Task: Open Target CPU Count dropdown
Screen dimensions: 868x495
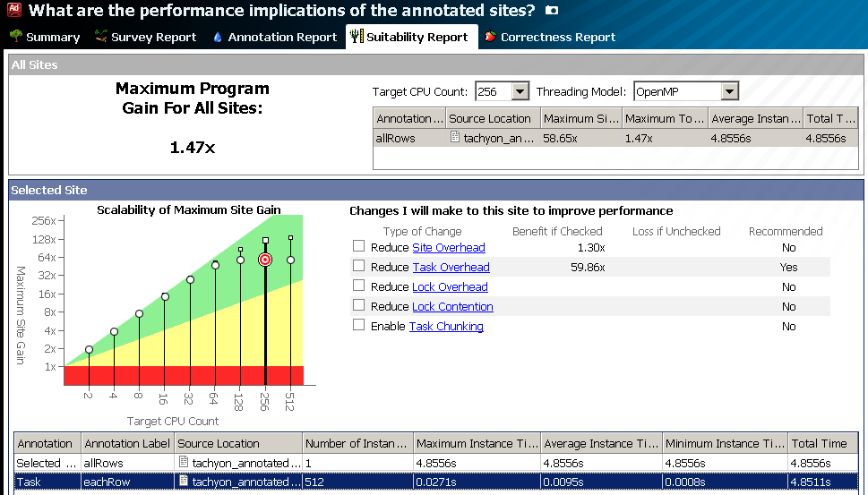Action: [520, 92]
